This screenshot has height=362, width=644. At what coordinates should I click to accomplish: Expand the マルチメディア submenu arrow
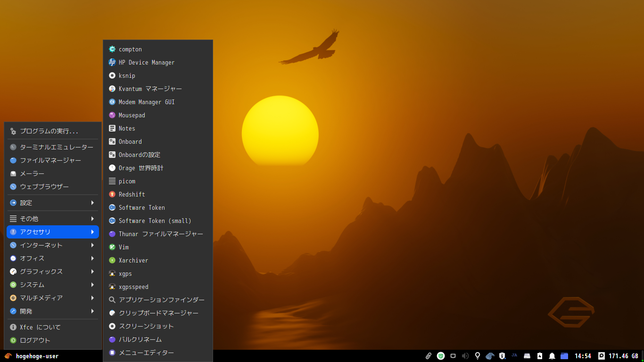[x=92, y=298]
